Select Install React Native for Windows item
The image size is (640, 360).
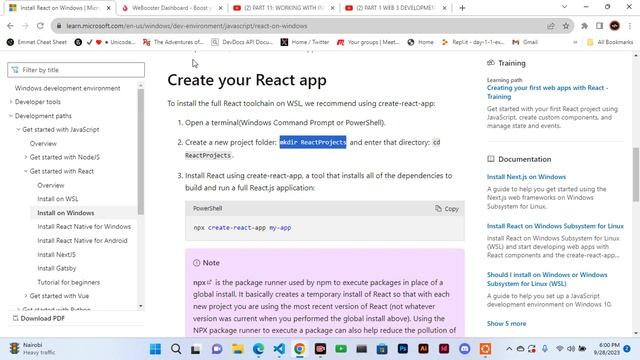click(x=84, y=227)
